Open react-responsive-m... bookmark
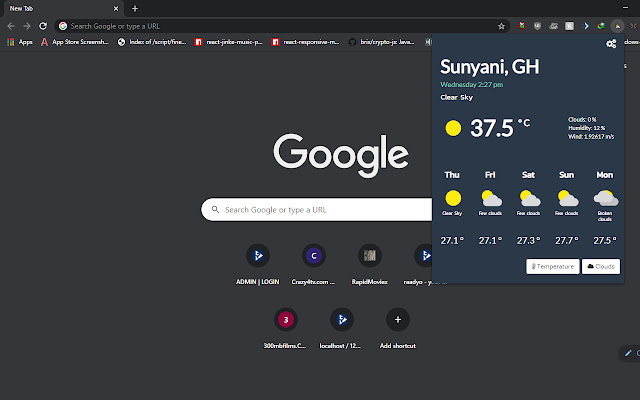Image resolution: width=640 pixels, height=400 pixels. (306, 42)
